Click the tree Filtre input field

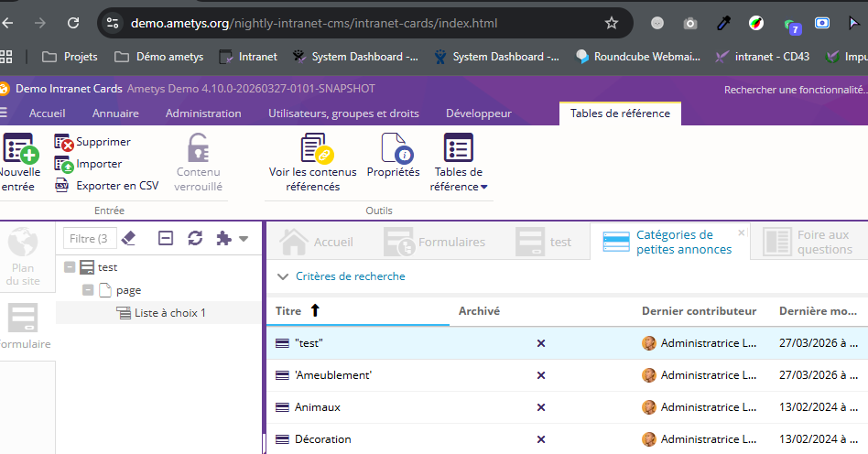coord(89,238)
